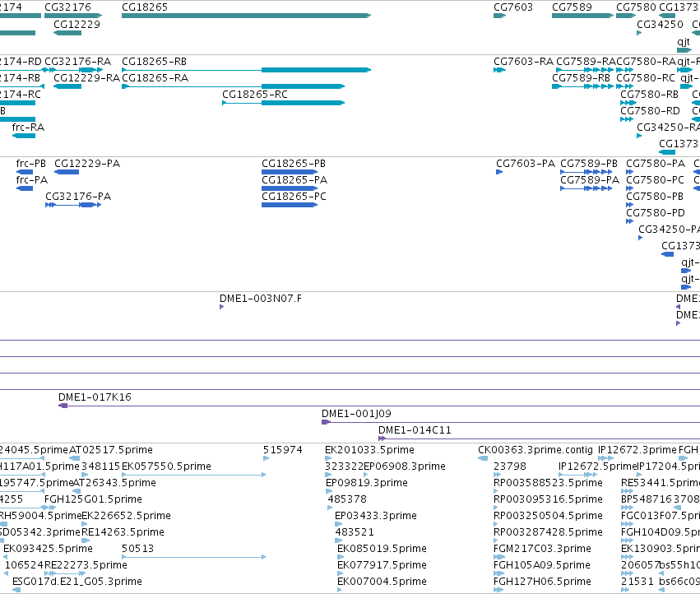Select transcript CG18265-RA
The width and height of the screenshot is (700, 594).
(x=233, y=86)
